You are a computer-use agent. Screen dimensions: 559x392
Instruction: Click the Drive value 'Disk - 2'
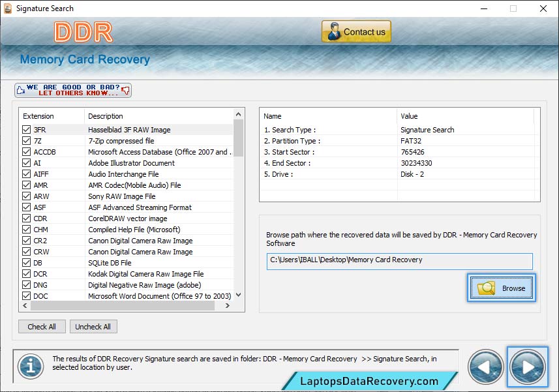click(x=412, y=174)
